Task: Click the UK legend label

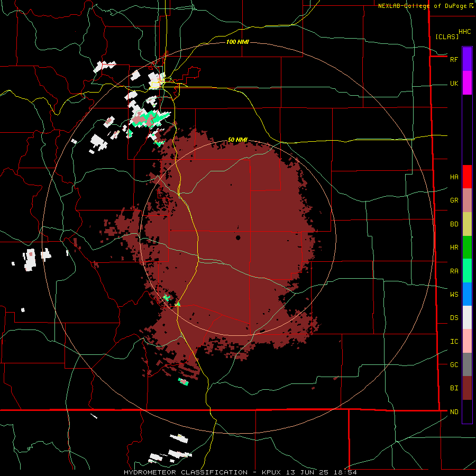Action: click(x=454, y=83)
